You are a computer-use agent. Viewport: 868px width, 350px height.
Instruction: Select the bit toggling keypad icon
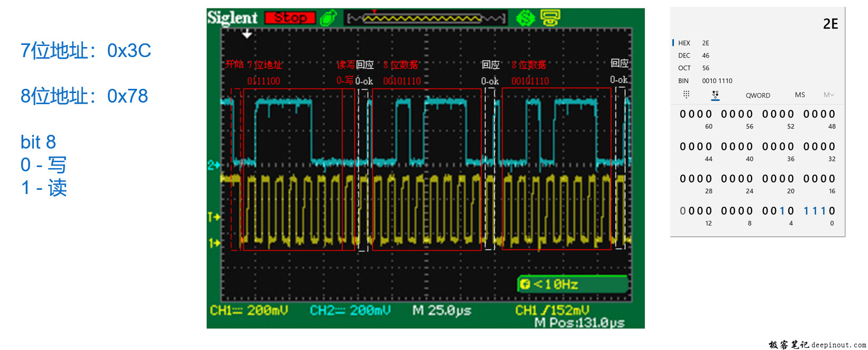tap(715, 95)
